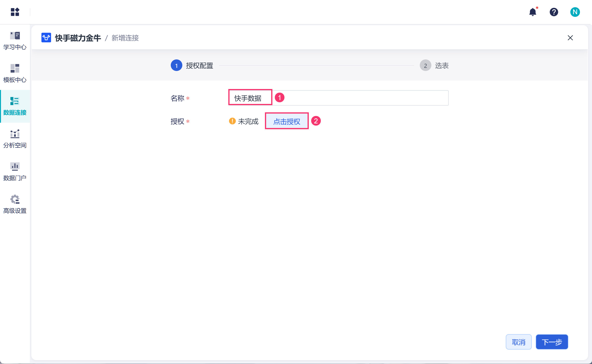Click the 点击授权 button
Viewport: 592px width, 364px height.
coord(286,121)
